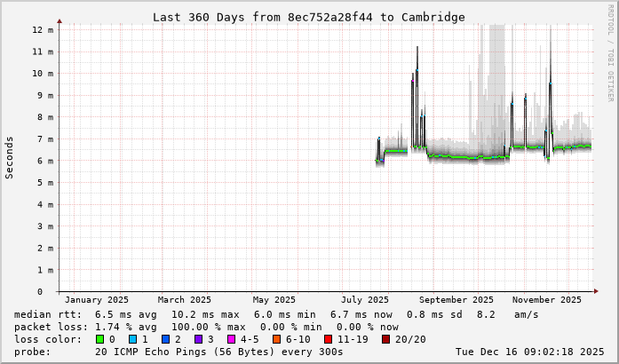
Task: Pick the purple loss swatch labeled 3
Action: [x=199, y=339]
